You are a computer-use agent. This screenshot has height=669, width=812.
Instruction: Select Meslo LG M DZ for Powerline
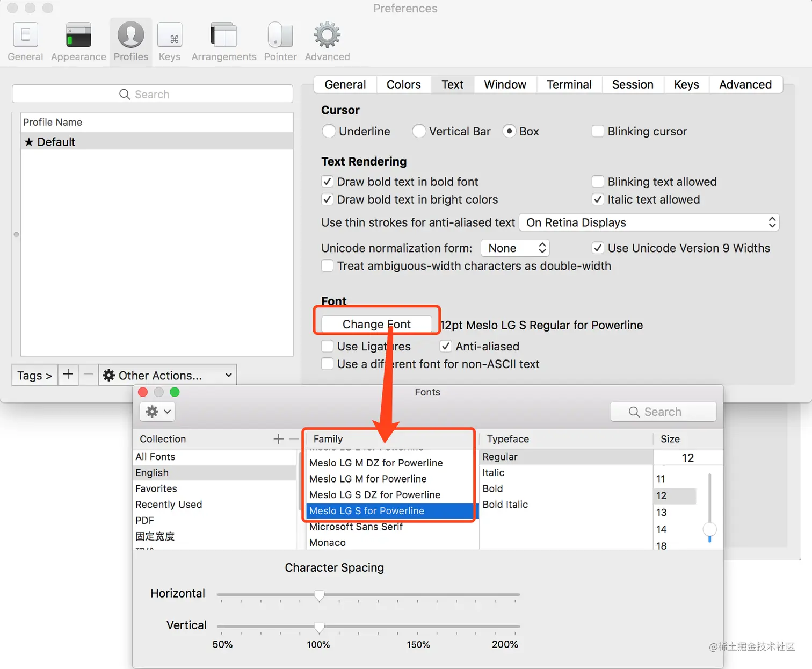(x=392, y=463)
